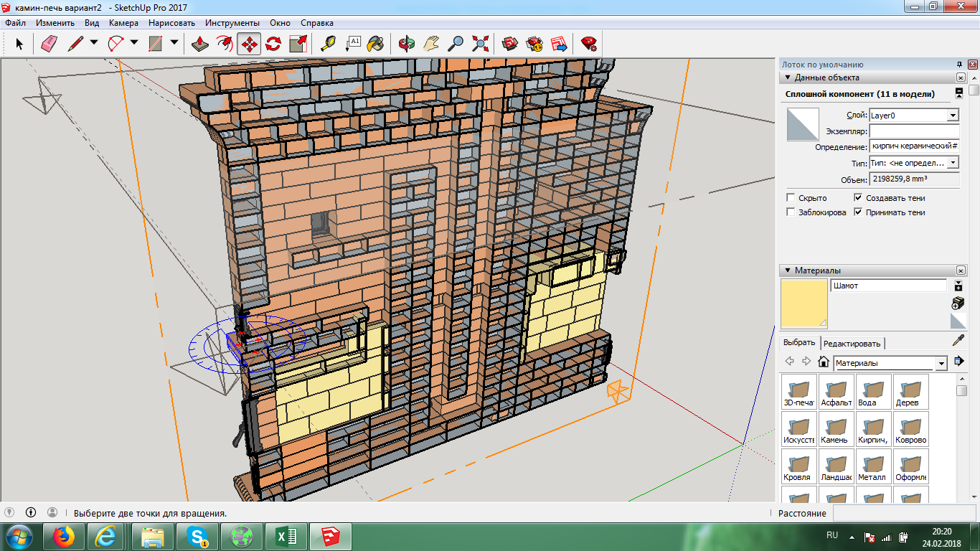Click the Шамот yellow material swatch
This screenshot has height=551, width=980.
coord(804,303)
